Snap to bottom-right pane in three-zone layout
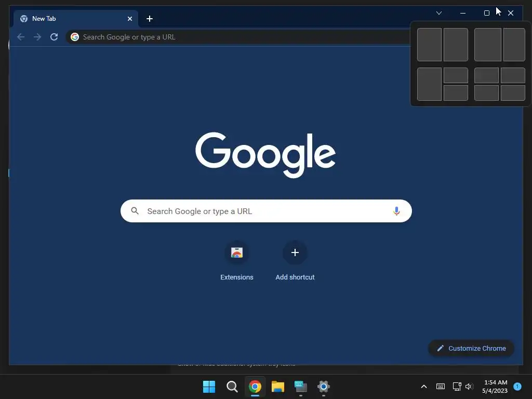Viewport: 532px width, 399px height. 456,93
